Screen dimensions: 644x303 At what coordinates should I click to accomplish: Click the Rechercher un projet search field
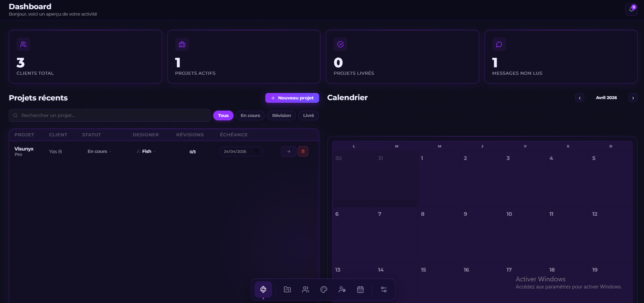[110, 115]
